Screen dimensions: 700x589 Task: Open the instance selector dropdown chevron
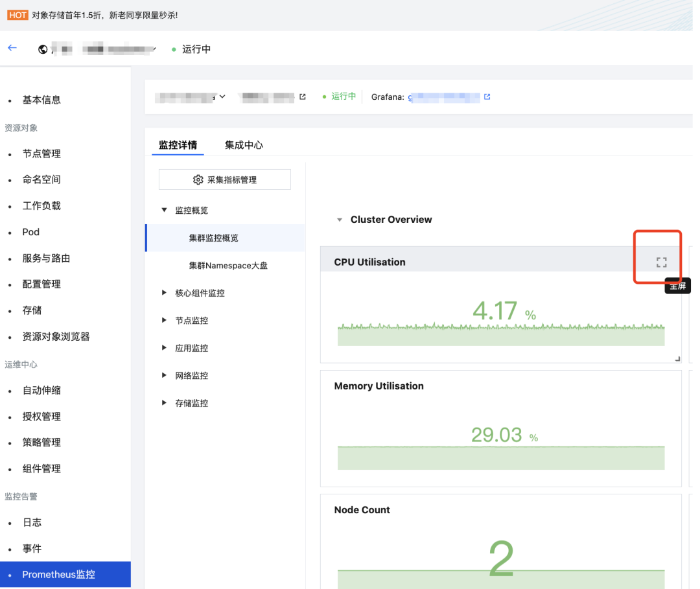[222, 97]
